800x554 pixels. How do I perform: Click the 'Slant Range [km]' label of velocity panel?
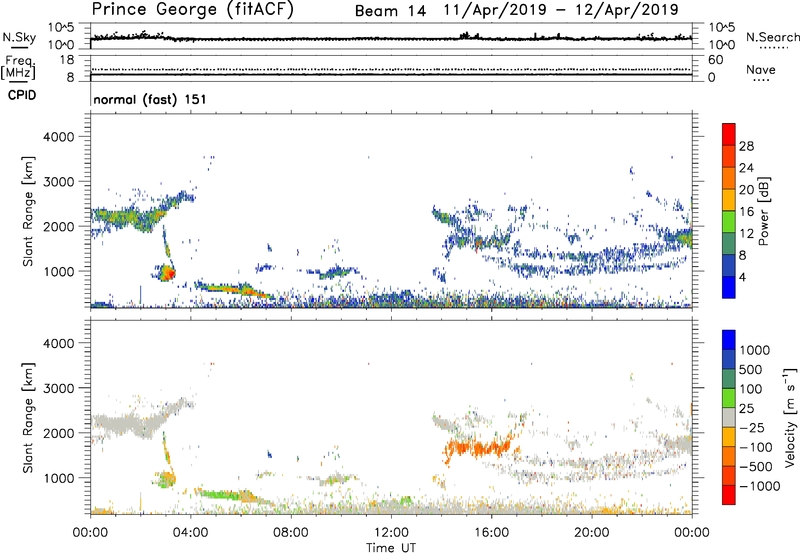pos(28,418)
